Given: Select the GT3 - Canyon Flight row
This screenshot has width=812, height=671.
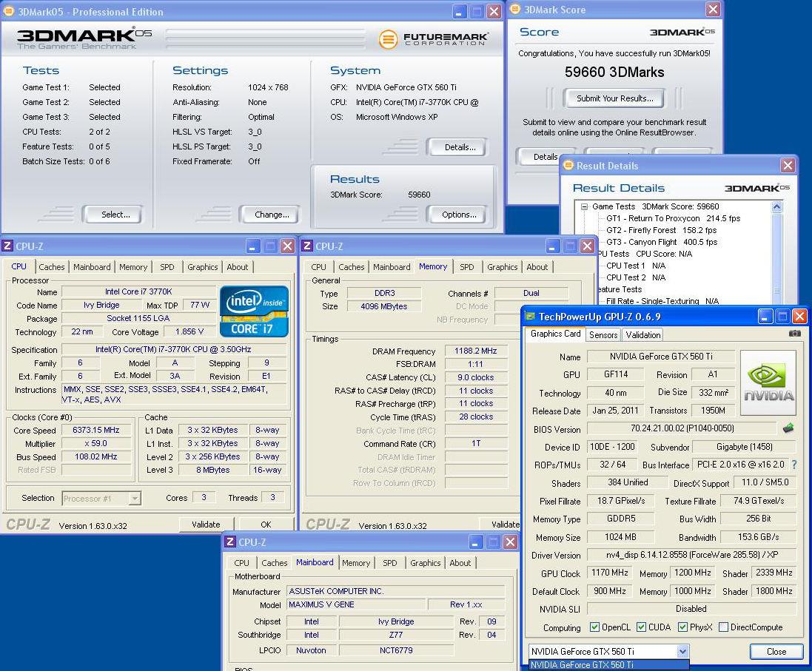Looking at the screenshot, I should coord(661,243).
